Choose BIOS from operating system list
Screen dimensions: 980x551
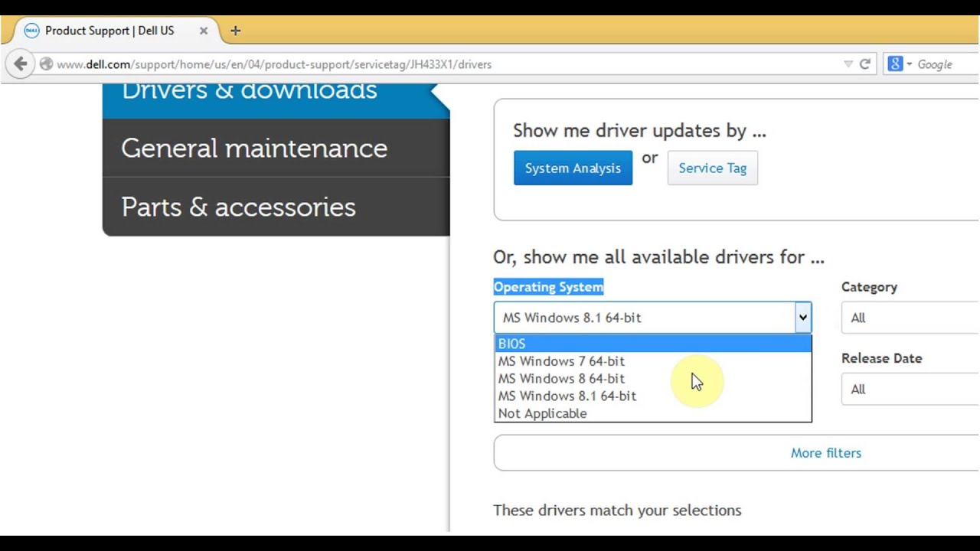(x=653, y=344)
